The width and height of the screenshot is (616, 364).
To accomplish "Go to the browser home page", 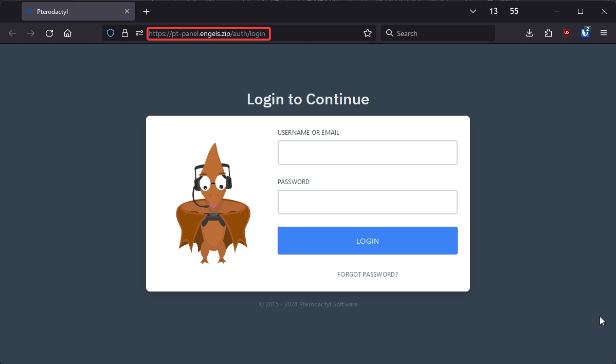I will click(x=67, y=33).
